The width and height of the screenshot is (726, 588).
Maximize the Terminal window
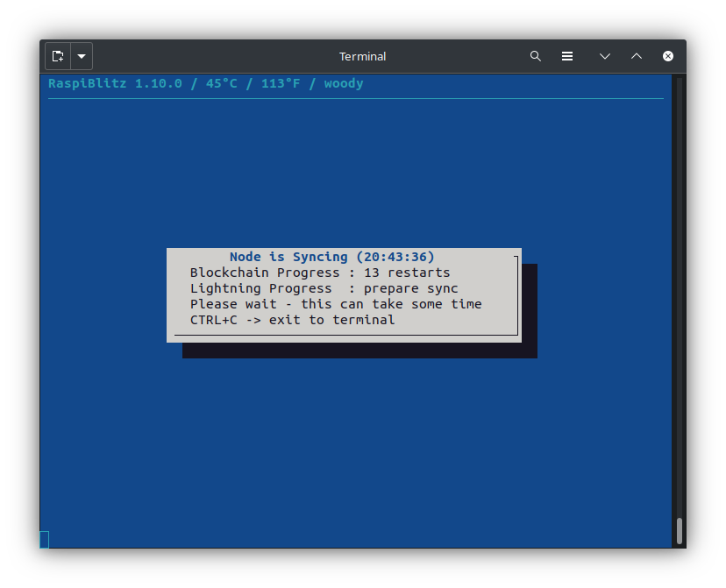point(637,56)
